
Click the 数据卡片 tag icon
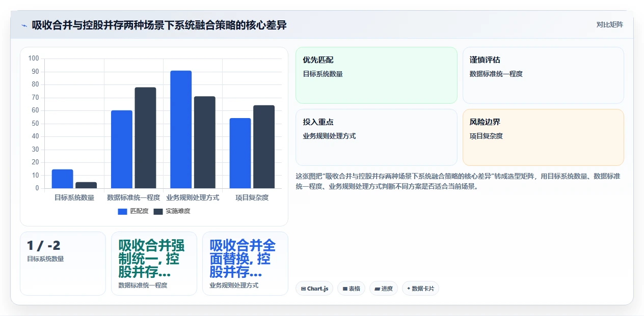pyautogui.click(x=409, y=289)
